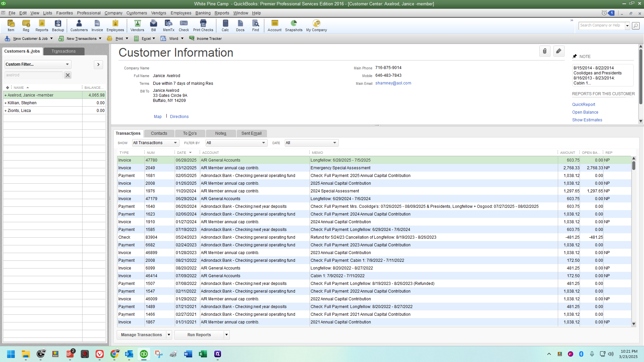Expand the Excel export dropdown
The width and height of the screenshot is (644, 362).
(154, 39)
